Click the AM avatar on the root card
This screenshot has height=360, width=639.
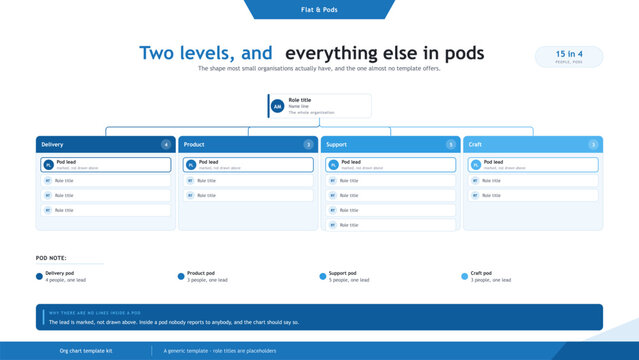tap(278, 106)
